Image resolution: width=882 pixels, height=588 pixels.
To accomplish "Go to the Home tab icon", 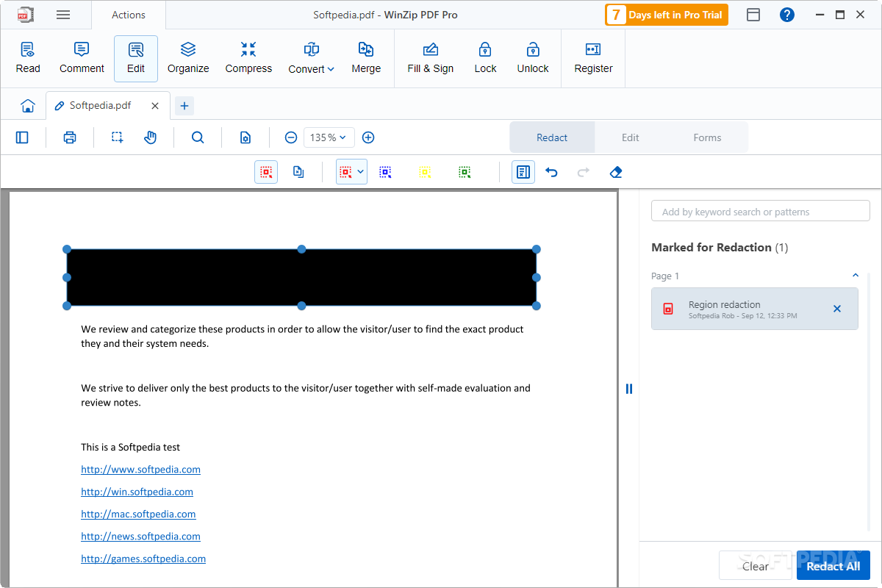I will coord(28,106).
